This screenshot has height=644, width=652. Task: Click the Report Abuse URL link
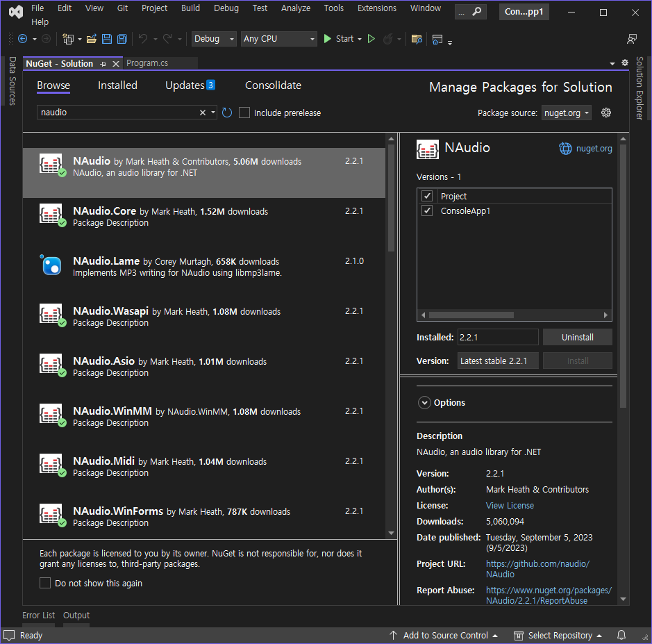click(x=549, y=595)
